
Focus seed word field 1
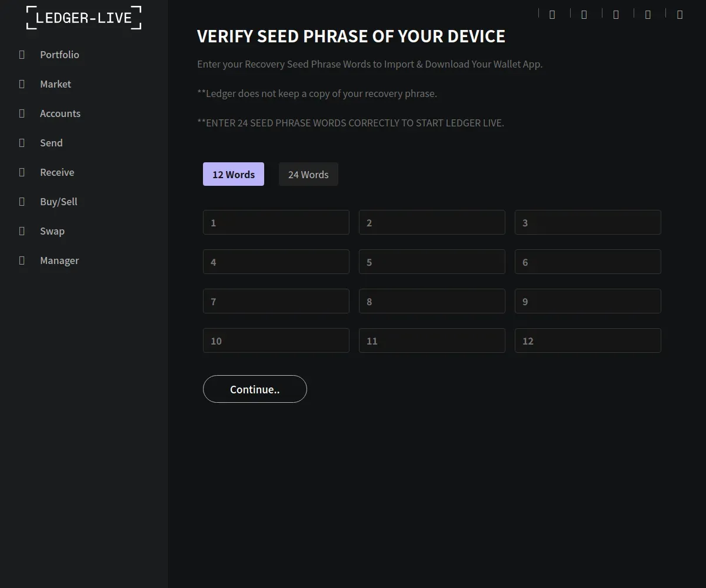tap(276, 222)
